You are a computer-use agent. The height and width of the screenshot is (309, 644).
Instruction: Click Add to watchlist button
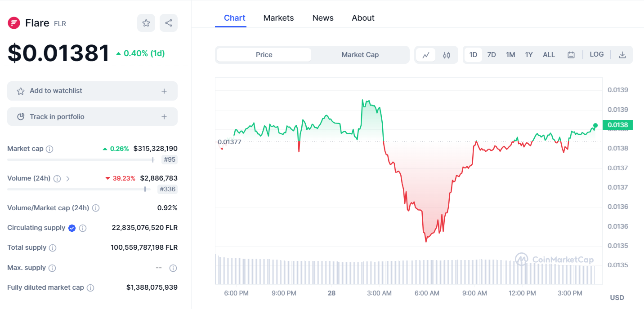coord(92,91)
